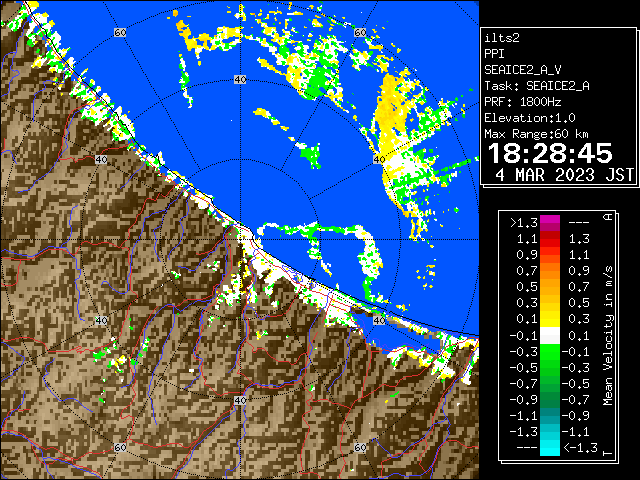Click the teal band of the velocity legend
This screenshot has width=640, height=480.
(x=550, y=416)
